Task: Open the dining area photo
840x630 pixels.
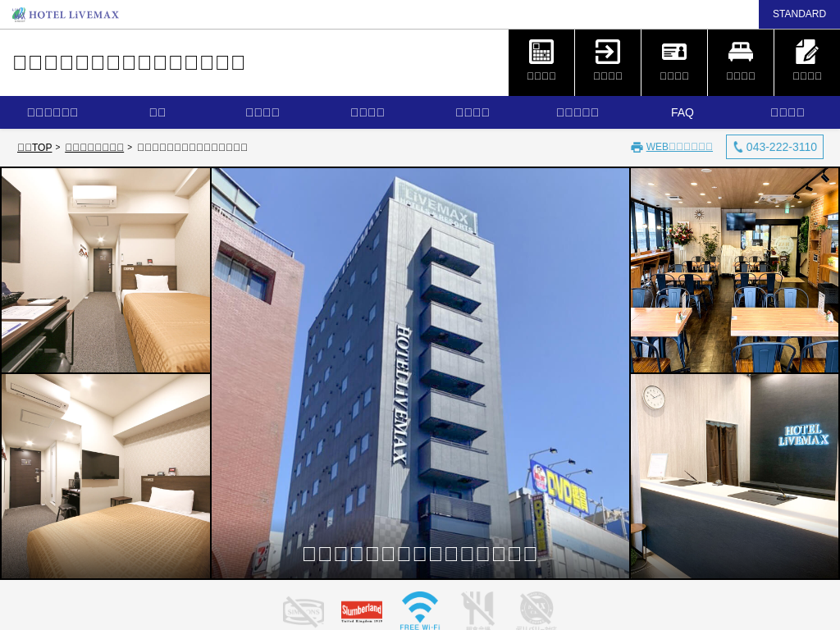Action: click(x=734, y=271)
